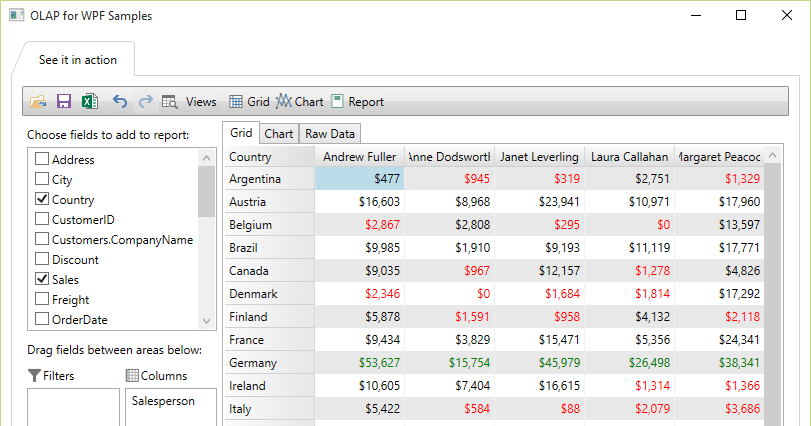Switch to the Raw Data tab
The image size is (811, 426).
pos(330,134)
